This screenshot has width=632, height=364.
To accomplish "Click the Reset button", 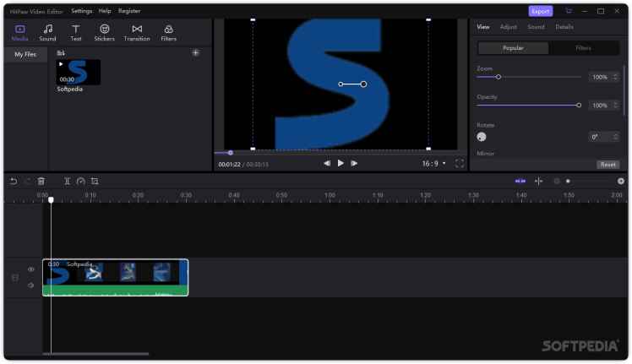I will click(607, 165).
